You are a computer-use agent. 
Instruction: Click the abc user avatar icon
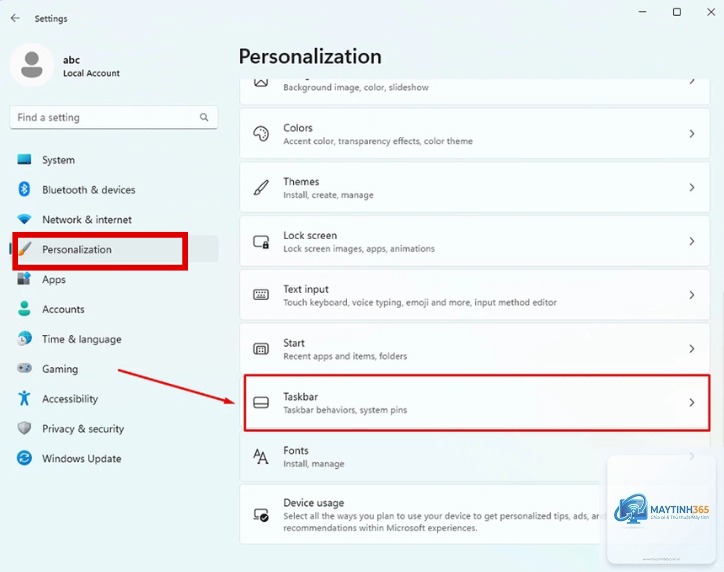click(31, 65)
